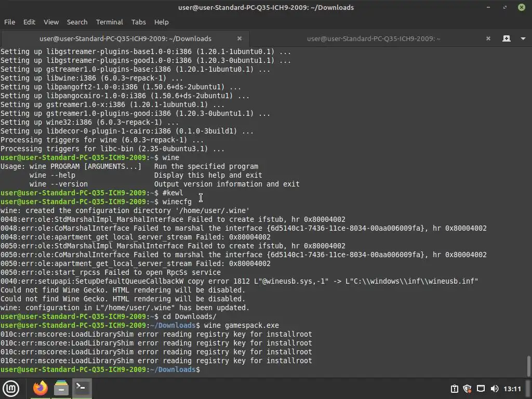Open the File menu

9,22
